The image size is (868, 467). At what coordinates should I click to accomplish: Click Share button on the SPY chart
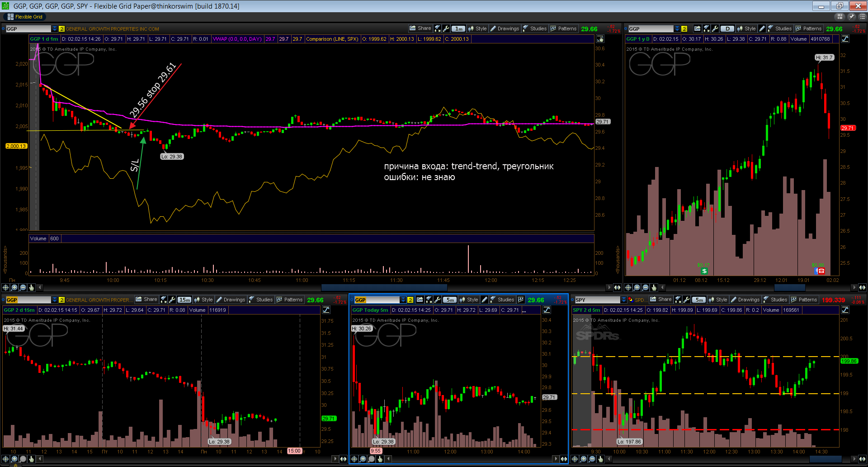pos(661,300)
